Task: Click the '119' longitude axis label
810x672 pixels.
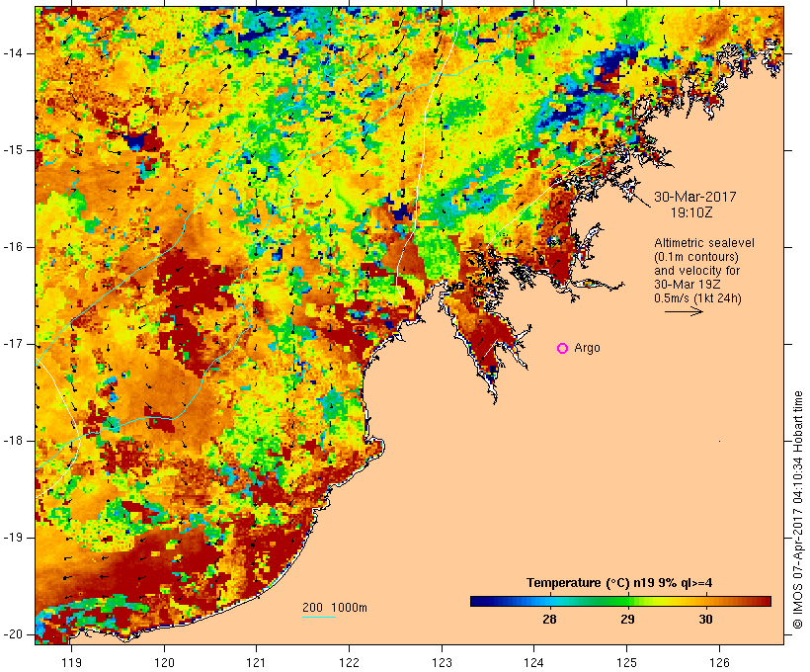Action: click(72, 662)
